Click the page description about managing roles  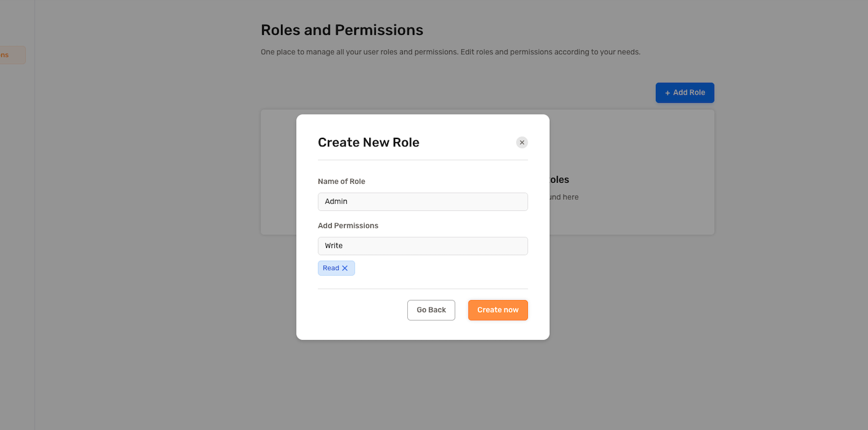pos(450,52)
